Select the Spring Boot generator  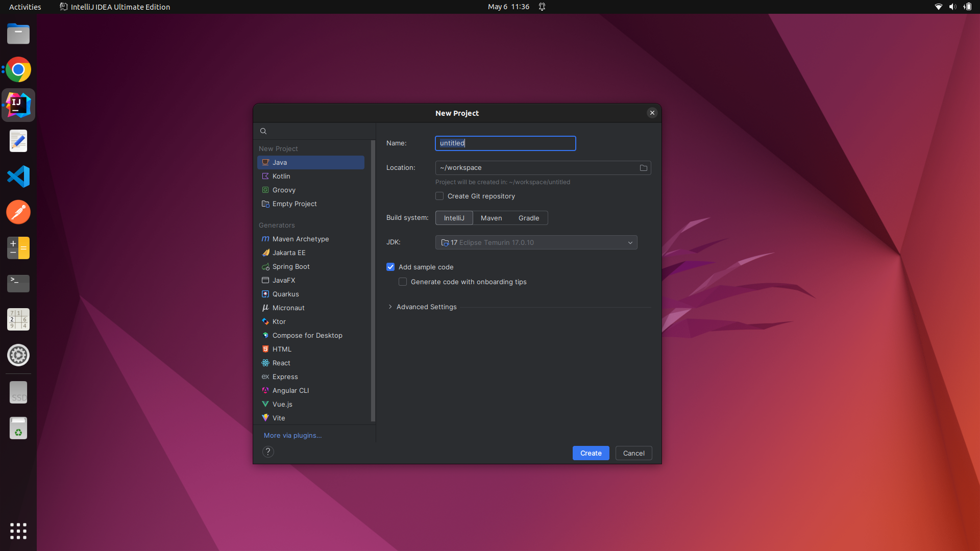coord(291,267)
